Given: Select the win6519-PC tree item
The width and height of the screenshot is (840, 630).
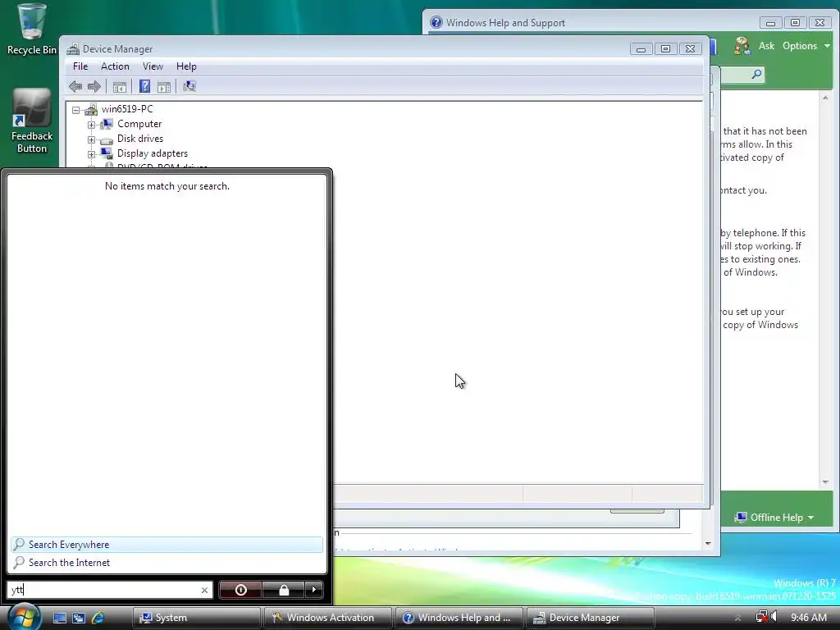Looking at the screenshot, I should click(x=127, y=109).
